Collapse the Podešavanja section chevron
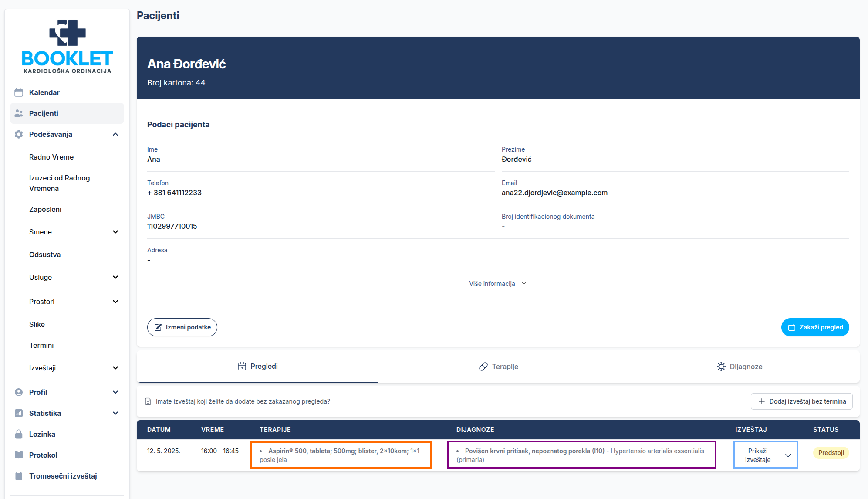Viewport: 868px width, 499px height. pyautogui.click(x=115, y=134)
